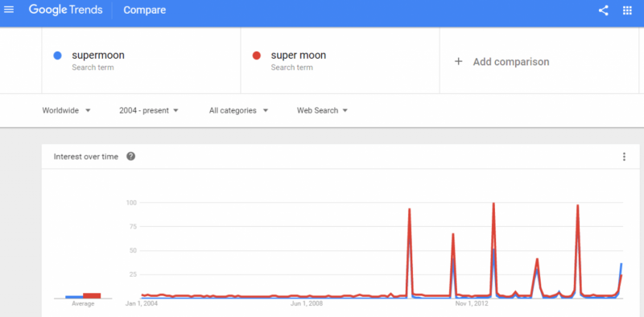644x317 pixels.
Task: Click the share icon in header
Action: coord(603,10)
